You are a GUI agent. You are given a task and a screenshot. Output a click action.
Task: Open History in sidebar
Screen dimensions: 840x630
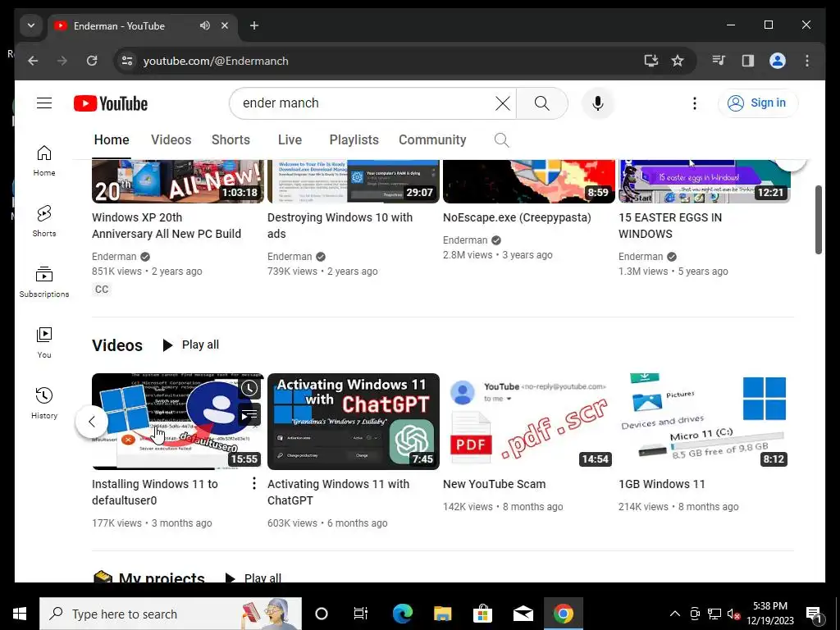(x=44, y=404)
